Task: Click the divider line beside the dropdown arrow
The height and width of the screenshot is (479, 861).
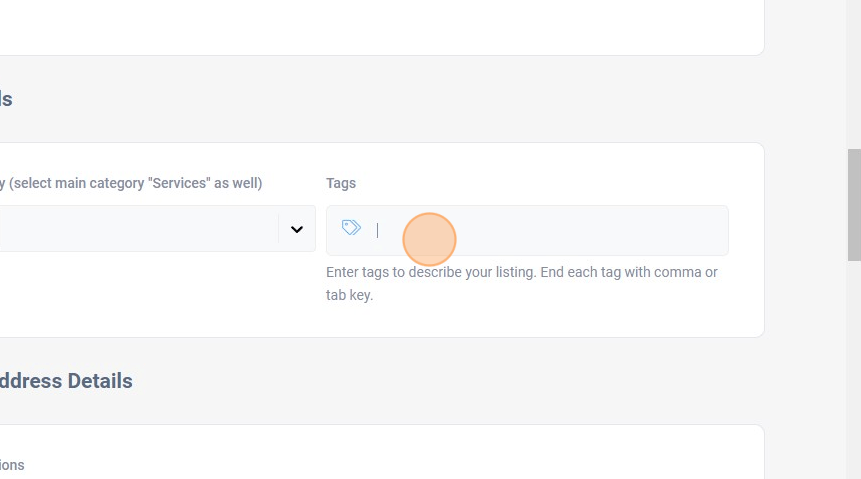Action: 279,229
